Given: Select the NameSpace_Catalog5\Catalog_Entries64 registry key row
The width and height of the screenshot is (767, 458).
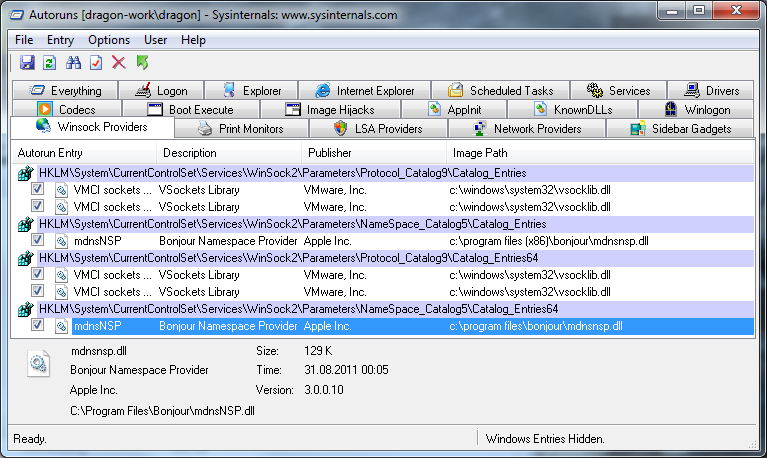Looking at the screenshot, I should [x=395, y=309].
